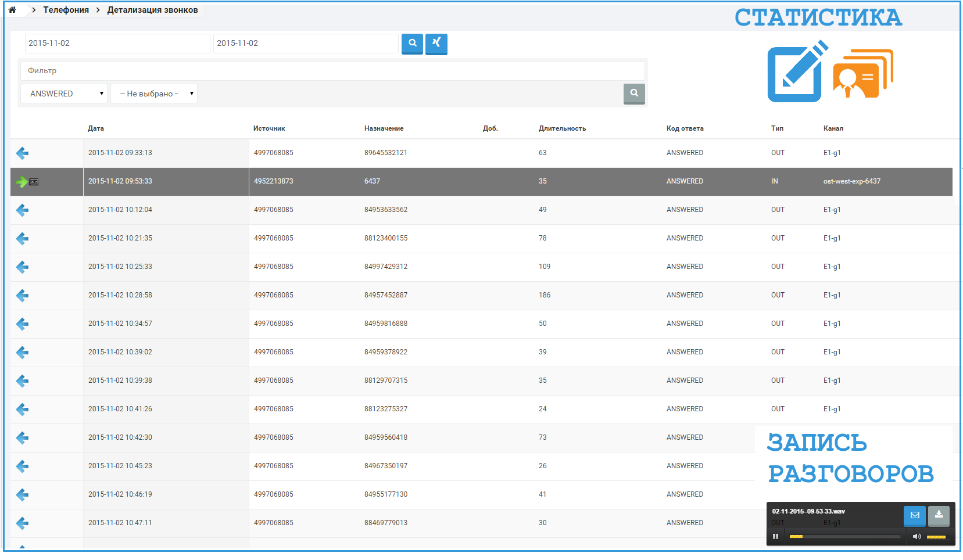Adjust the player volume slider

click(936, 536)
